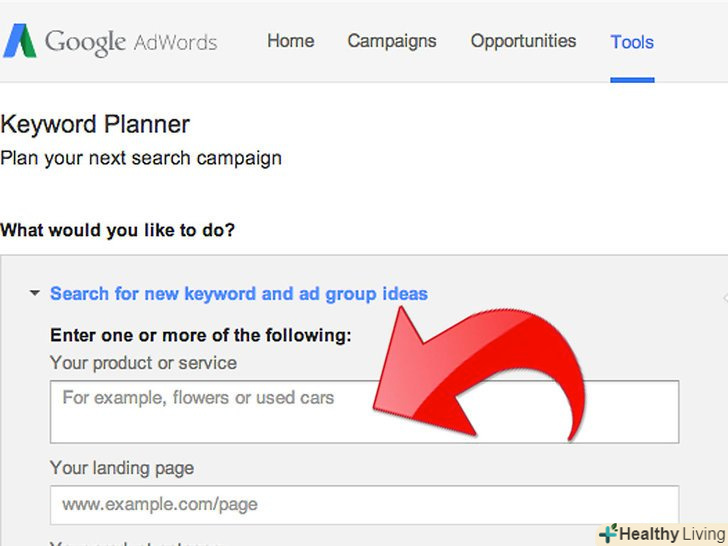Click the 'Your product or service' label
728x546 pixels.
coord(143,363)
